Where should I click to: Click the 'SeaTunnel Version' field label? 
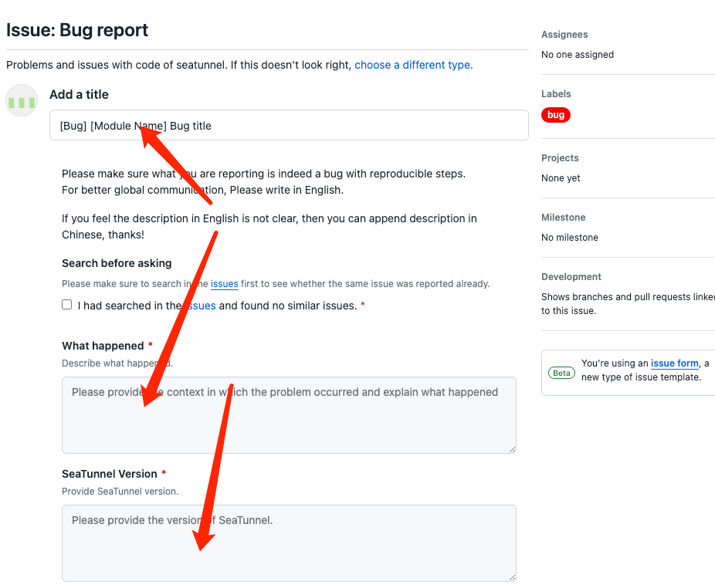[x=110, y=474]
